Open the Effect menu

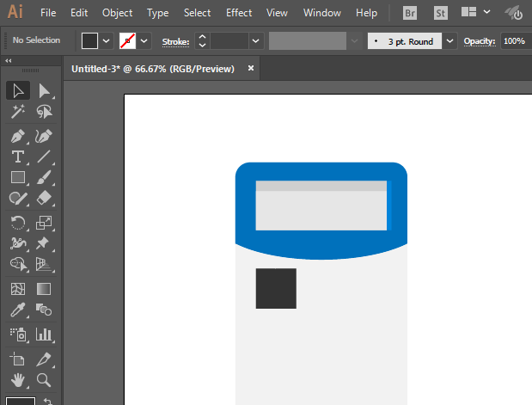click(x=239, y=13)
